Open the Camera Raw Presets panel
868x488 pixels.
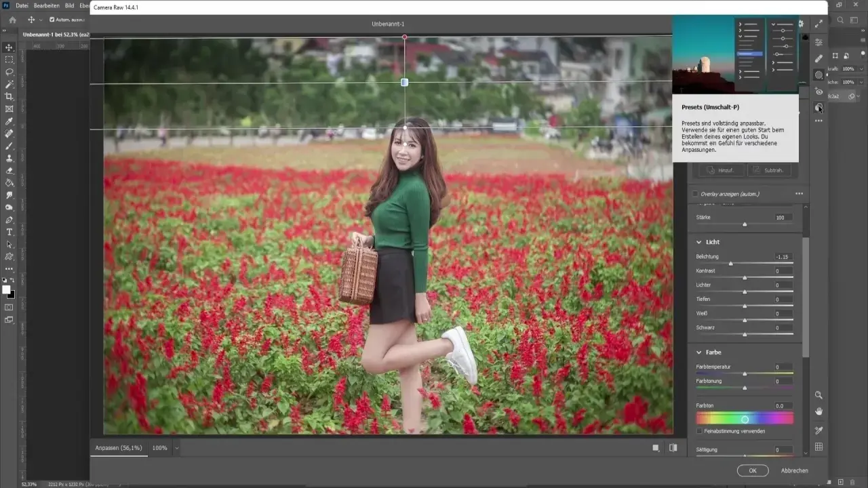pyautogui.click(x=819, y=107)
